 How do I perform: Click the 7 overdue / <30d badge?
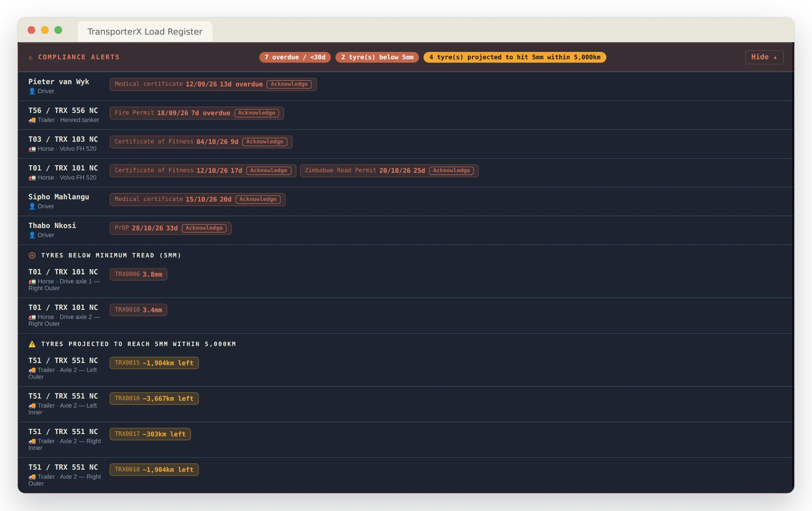295,57
